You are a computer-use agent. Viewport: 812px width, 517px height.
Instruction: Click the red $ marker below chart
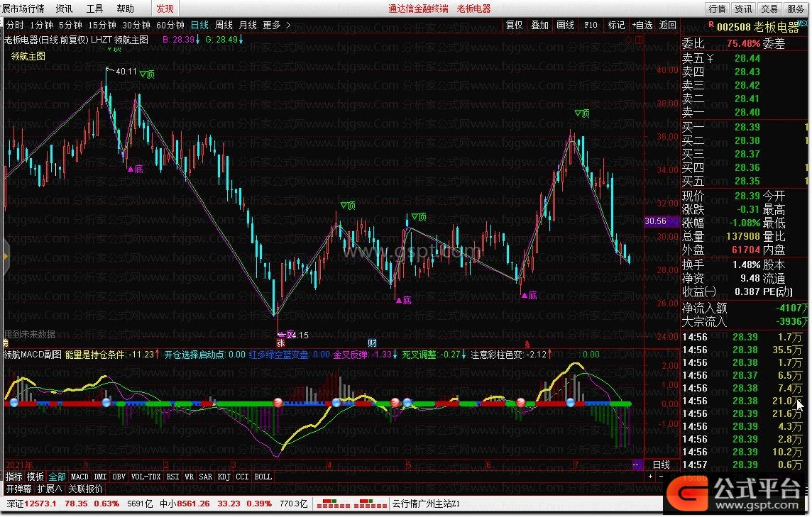[x=527, y=344]
